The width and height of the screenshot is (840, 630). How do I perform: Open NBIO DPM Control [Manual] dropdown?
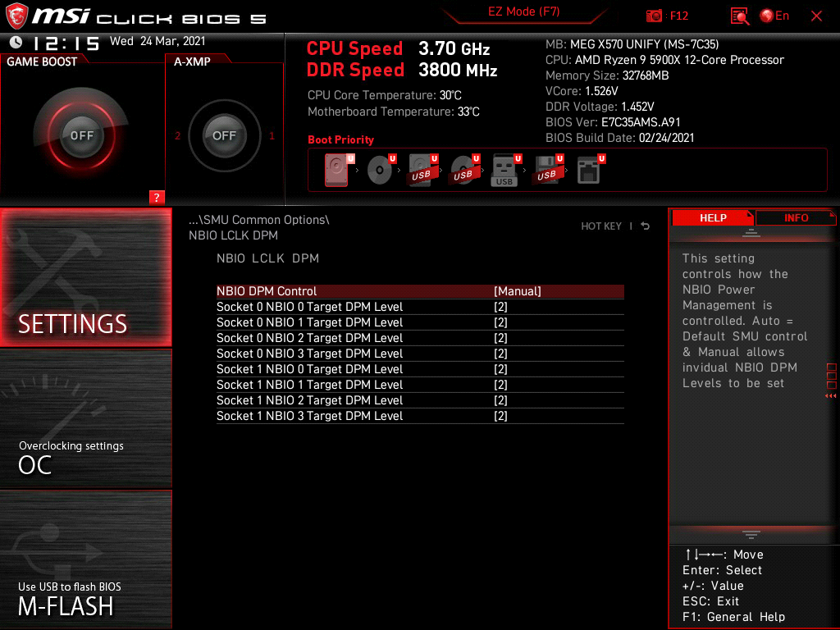coord(420,291)
